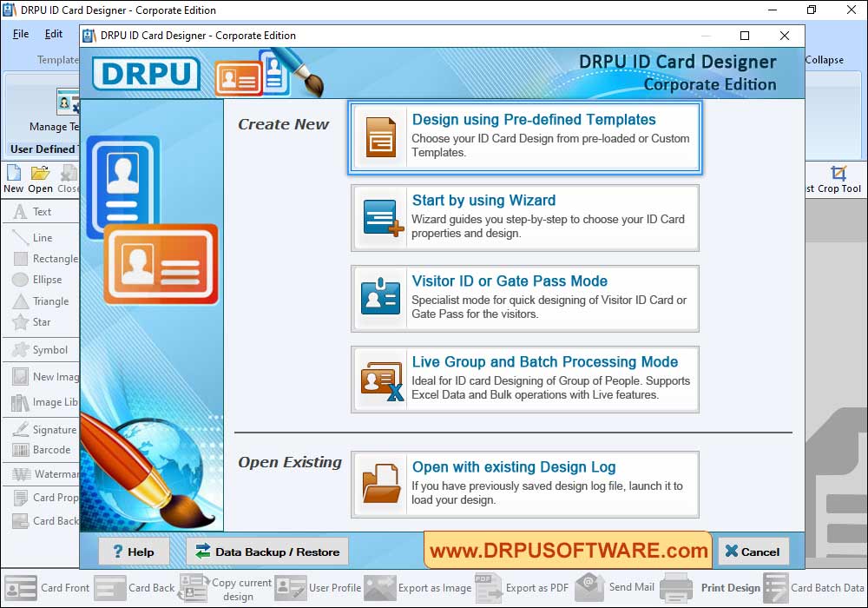Image resolution: width=868 pixels, height=608 pixels.
Task: Open Card Batch Data in bottom bar
Action: tap(814, 588)
